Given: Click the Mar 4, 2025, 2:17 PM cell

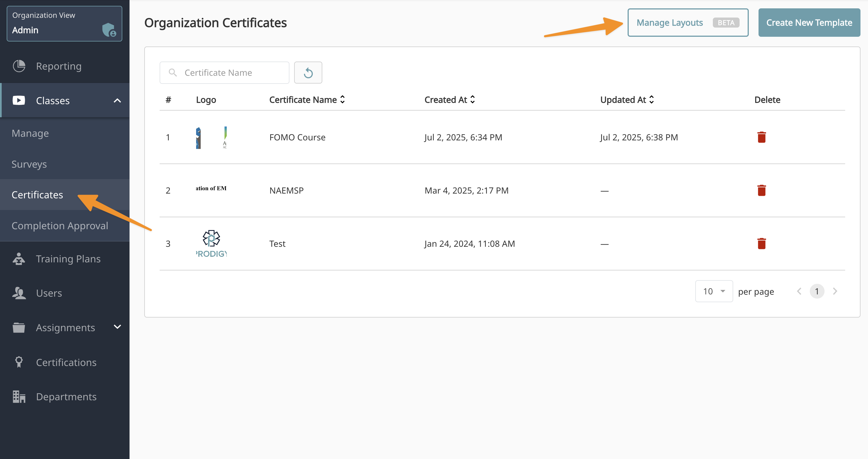Looking at the screenshot, I should point(466,191).
